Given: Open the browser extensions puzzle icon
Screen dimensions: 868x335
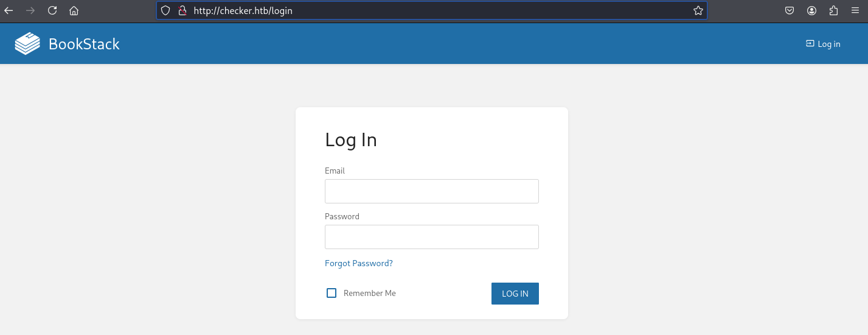Looking at the screenshot, I should coord(833,10).
